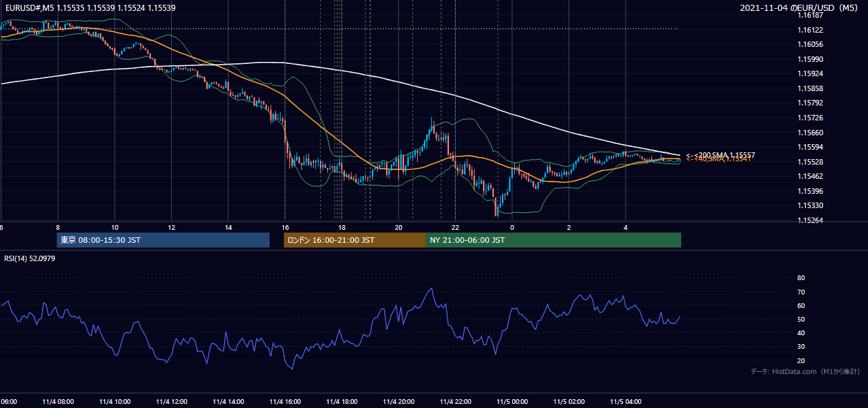
Task: Click the 1.15264 price axis label
Action: 810,220
